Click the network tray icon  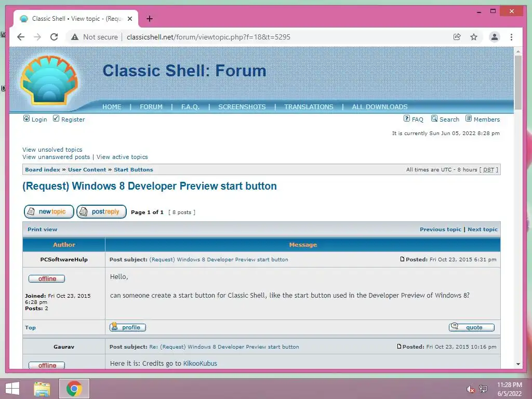click(x=483, y=389)
